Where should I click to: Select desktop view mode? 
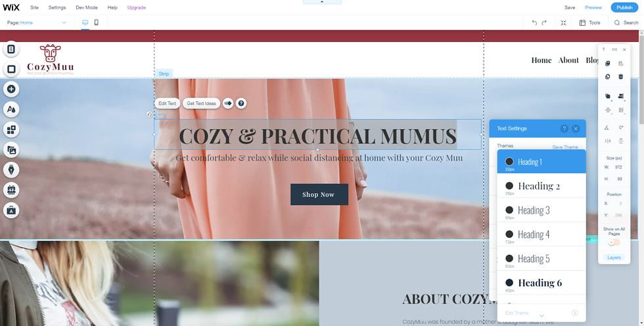pos(85,22)
